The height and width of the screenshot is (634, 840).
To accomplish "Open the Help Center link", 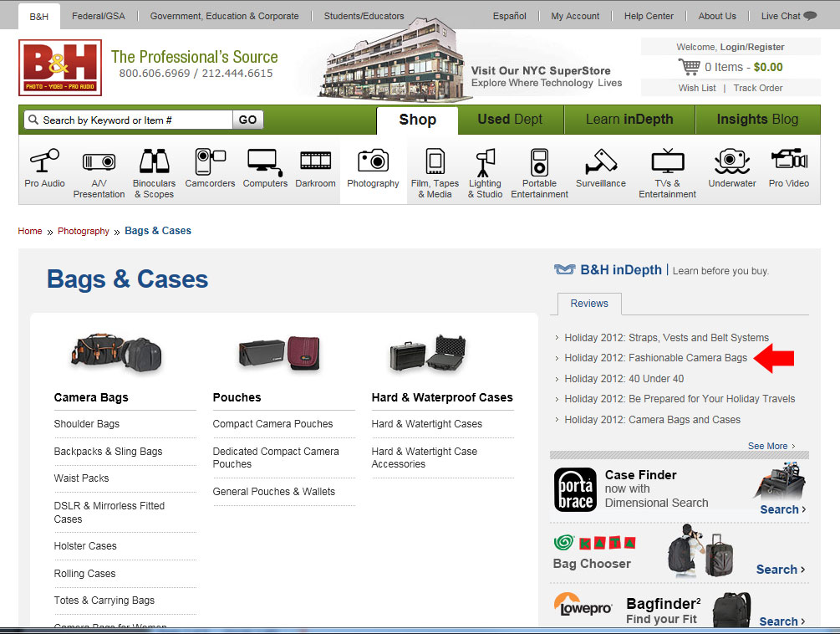I will tap(649, 16).
